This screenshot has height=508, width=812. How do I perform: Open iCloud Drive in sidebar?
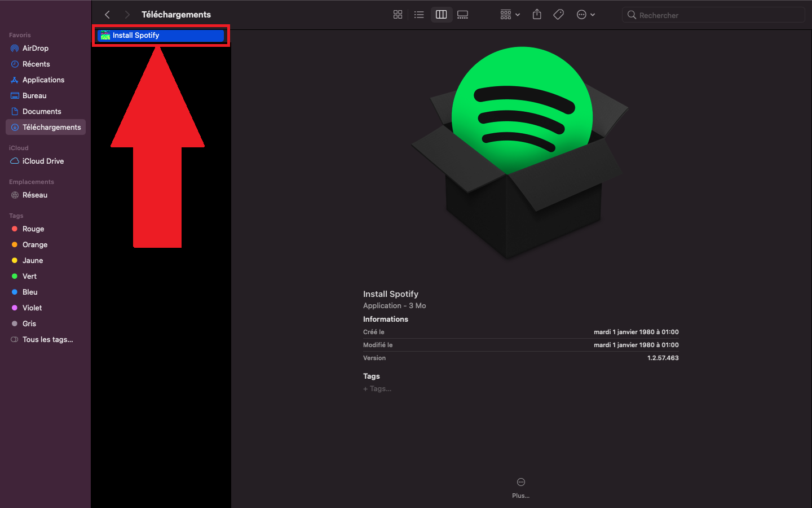43,161
